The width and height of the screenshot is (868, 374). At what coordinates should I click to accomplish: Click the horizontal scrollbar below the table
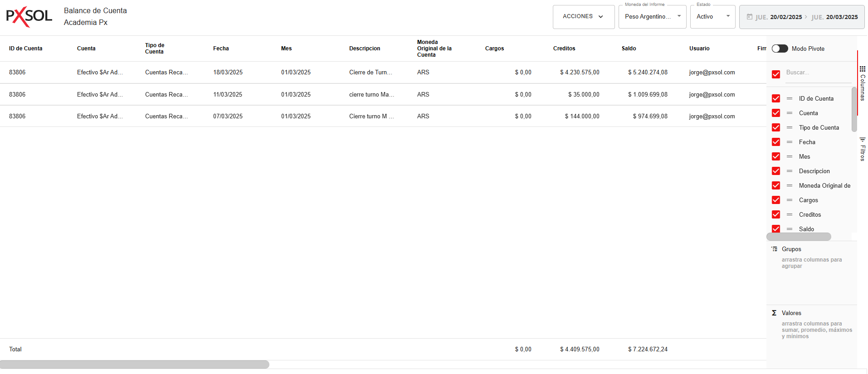pos(135,364)
